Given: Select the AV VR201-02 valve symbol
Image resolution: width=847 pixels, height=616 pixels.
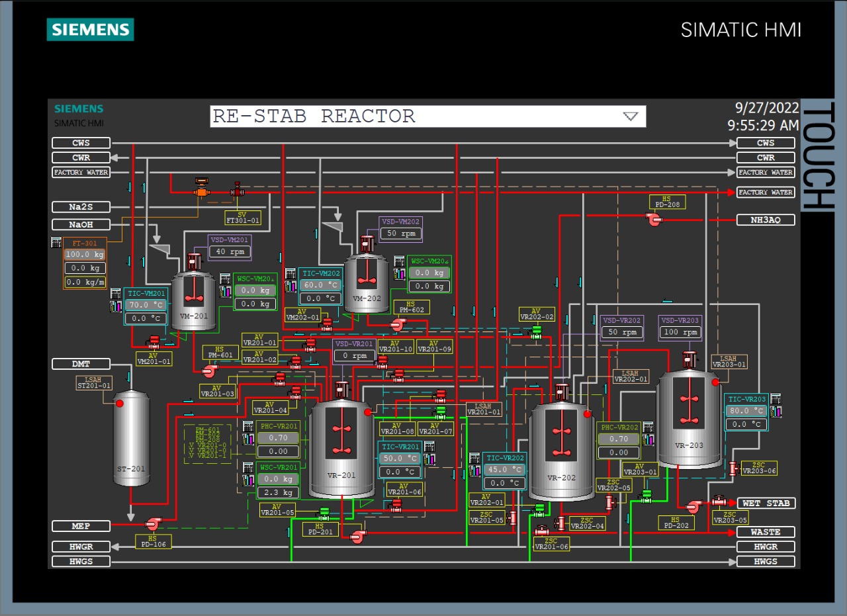Looking at the screenshot, I should click(296, 362).
